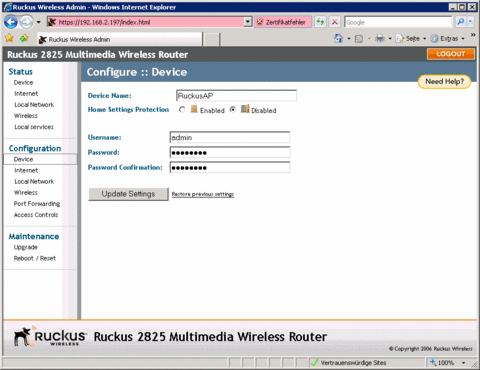Viewport: 480px width, 370px height.
Task: Open Maintenance Upgrade page
Action: (x=26, y=247)
